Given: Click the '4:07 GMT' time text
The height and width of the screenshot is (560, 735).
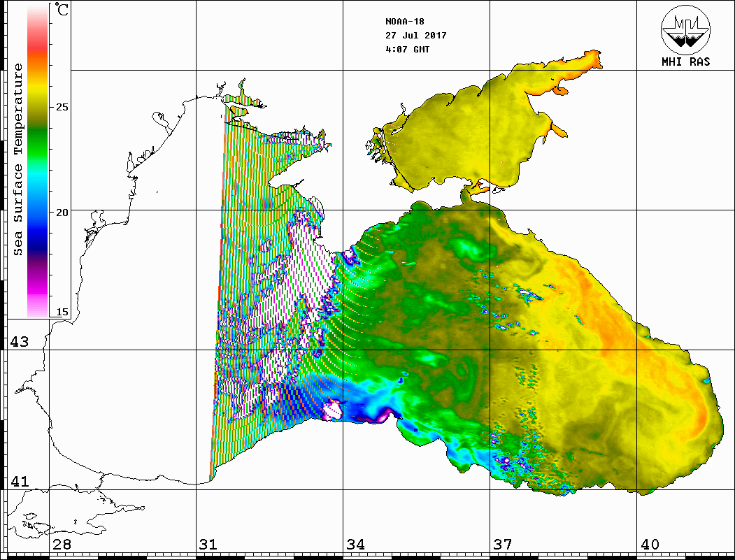Looking at the screenshot, I should (x=408, y=49).
